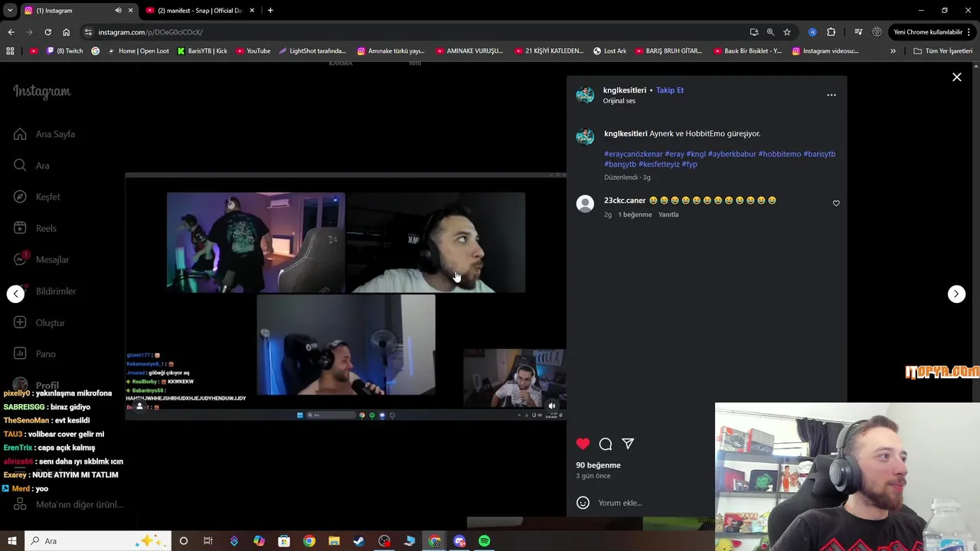This screenshot has width=980, height=551.
Task: Open Mesajlar in the Instagram sidebar
Action: point(41,259)
